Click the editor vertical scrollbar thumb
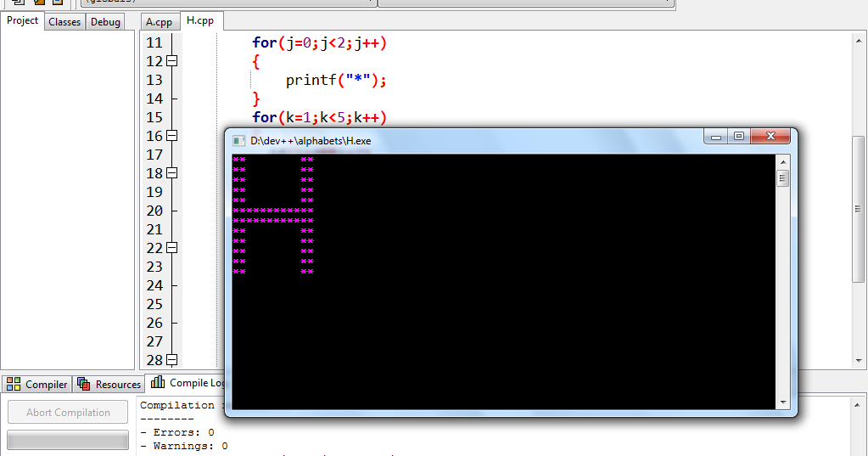Screen dimensions: 868x456 click(859, 210)
